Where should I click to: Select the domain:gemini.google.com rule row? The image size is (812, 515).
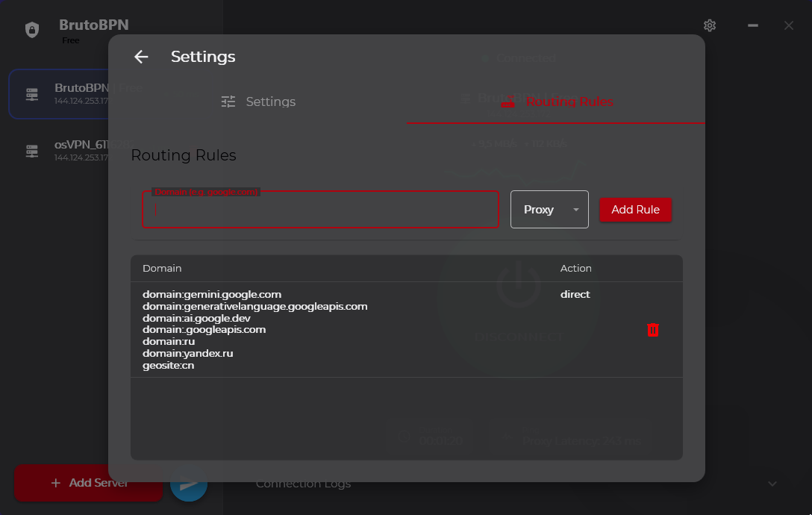pyautogui.click(x=407, y=329)
